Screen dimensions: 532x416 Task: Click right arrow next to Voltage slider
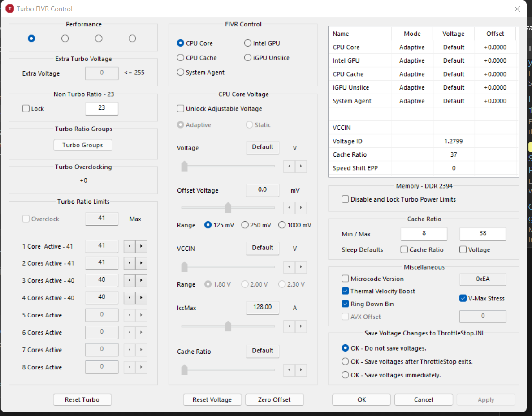click(x=301, y=166)
